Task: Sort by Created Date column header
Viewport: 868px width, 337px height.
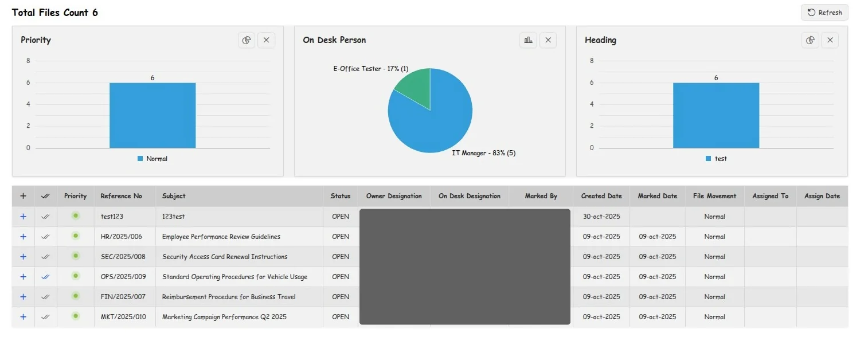Action: pos(601,196)
